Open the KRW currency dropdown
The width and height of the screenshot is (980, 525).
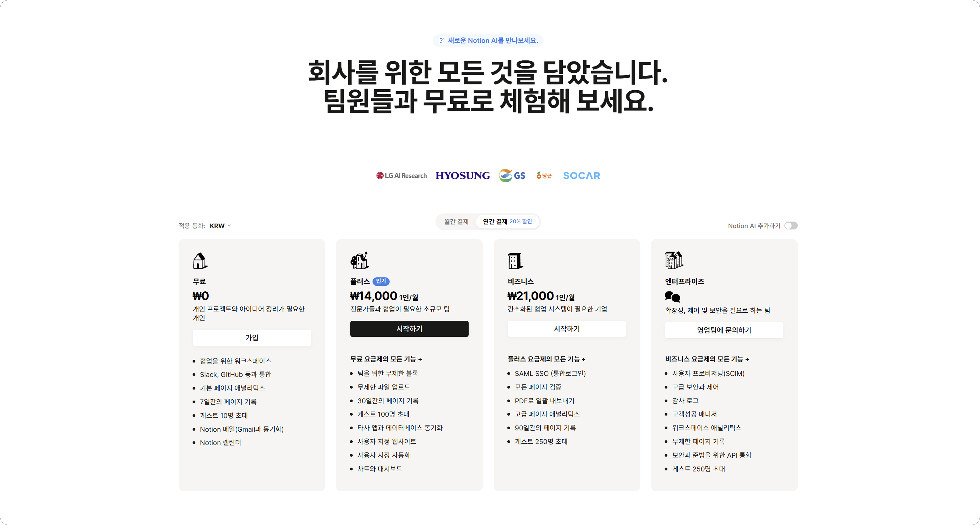220,226
